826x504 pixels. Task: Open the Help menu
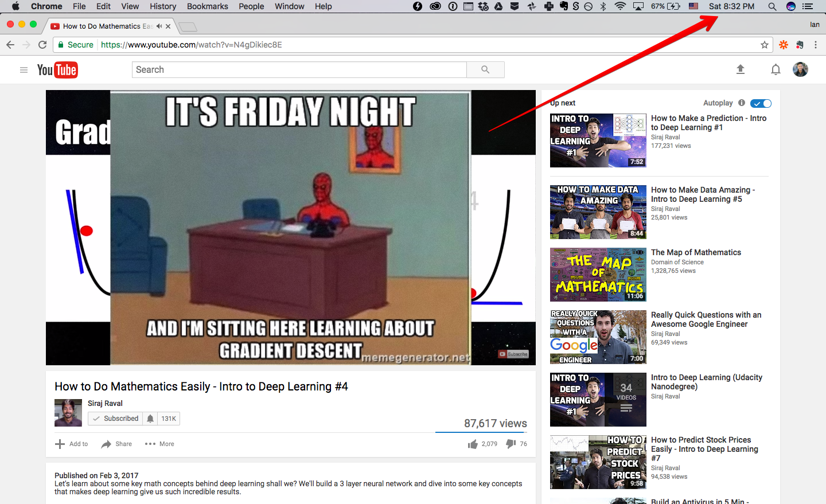(x=324, y=6)
